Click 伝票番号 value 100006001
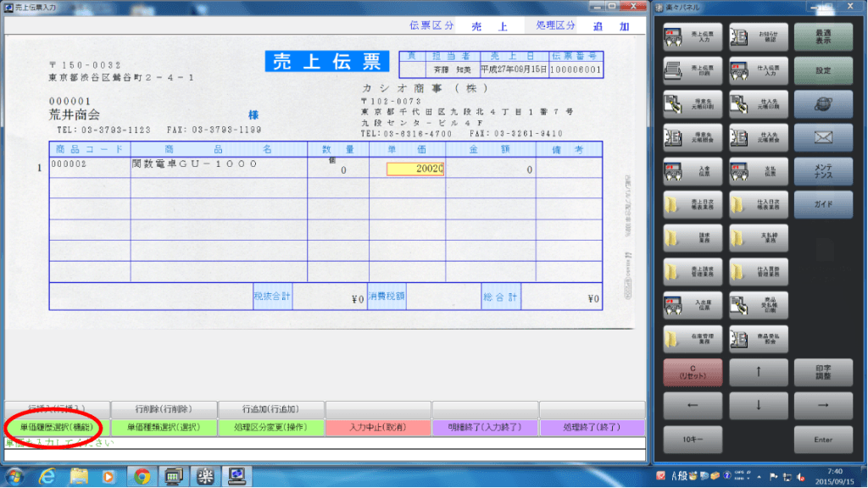This screenshot has height=488, width=868. coord(576,69)
